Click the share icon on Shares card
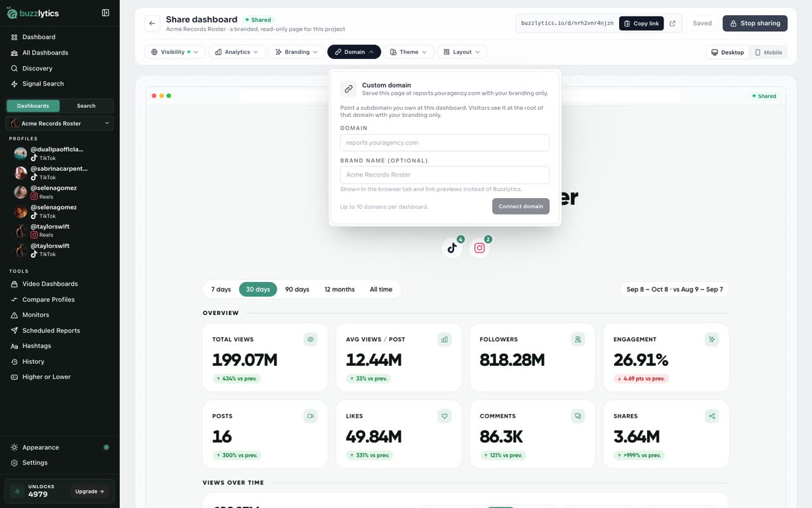The width and height of the screenshot is (812, 508). pos(712,417)
